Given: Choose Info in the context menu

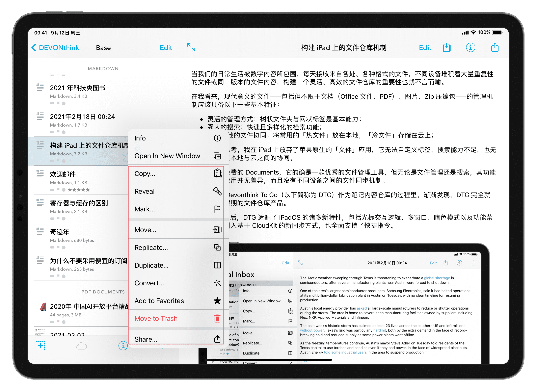Looking at the screenshot, I should coord(178,138).
